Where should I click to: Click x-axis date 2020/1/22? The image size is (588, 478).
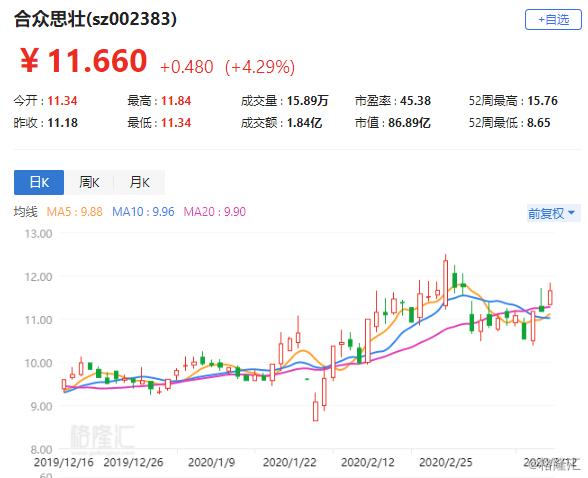pyautogui.click(x=290, y=462)
